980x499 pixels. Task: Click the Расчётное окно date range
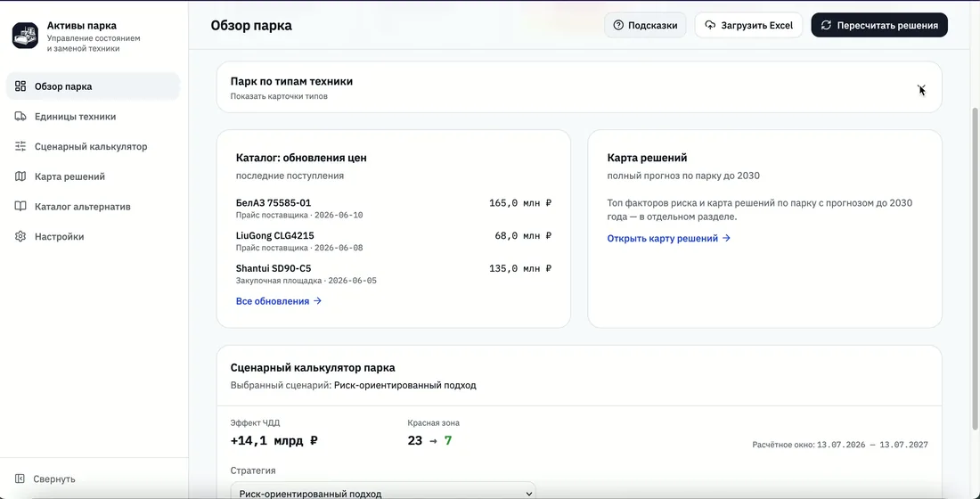tap(840, 445)
